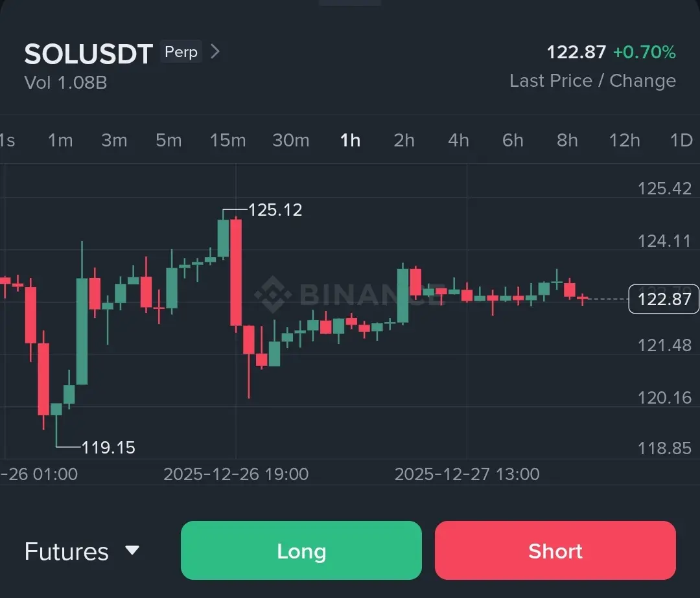
Task: Select the 2h timeframe tab
Action: (404, 141)
